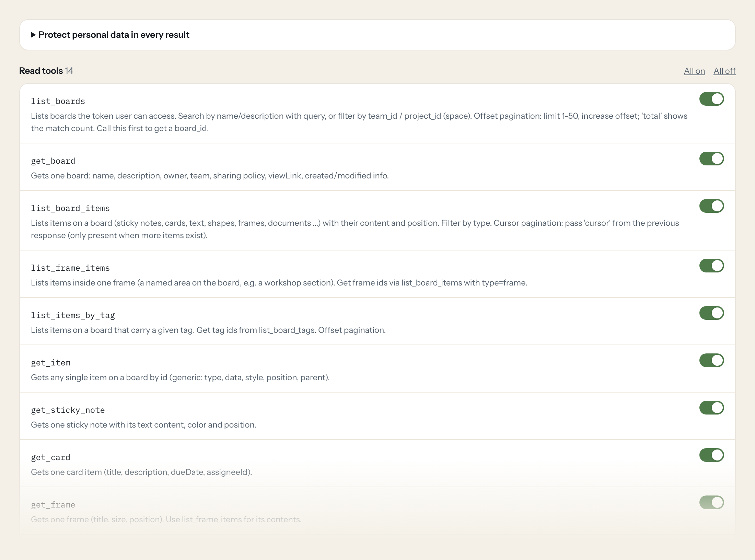Click the get_card tool name

(x=50, y=457)
